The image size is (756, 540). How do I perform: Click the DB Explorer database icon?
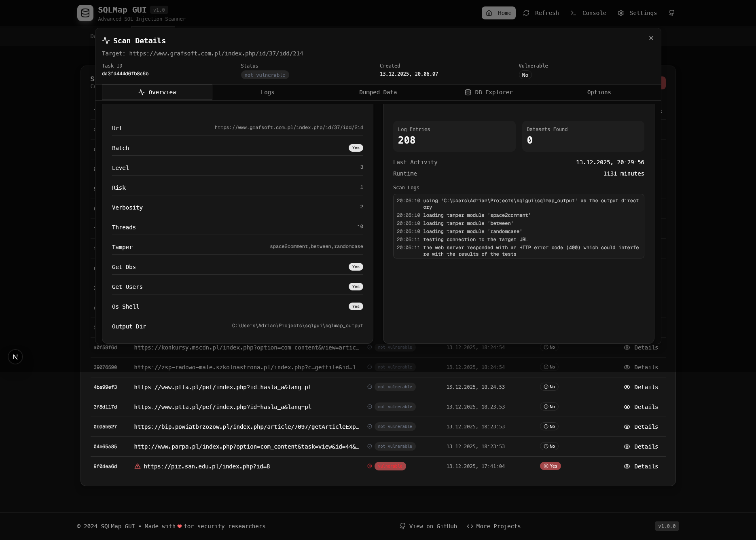pos(468,92)
